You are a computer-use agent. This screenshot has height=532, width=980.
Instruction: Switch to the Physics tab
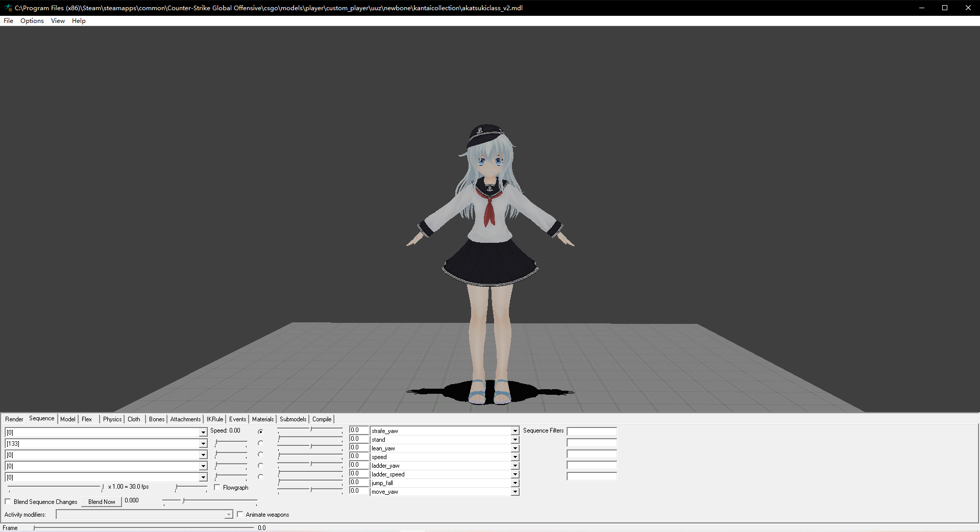click(x=112, y=419)
